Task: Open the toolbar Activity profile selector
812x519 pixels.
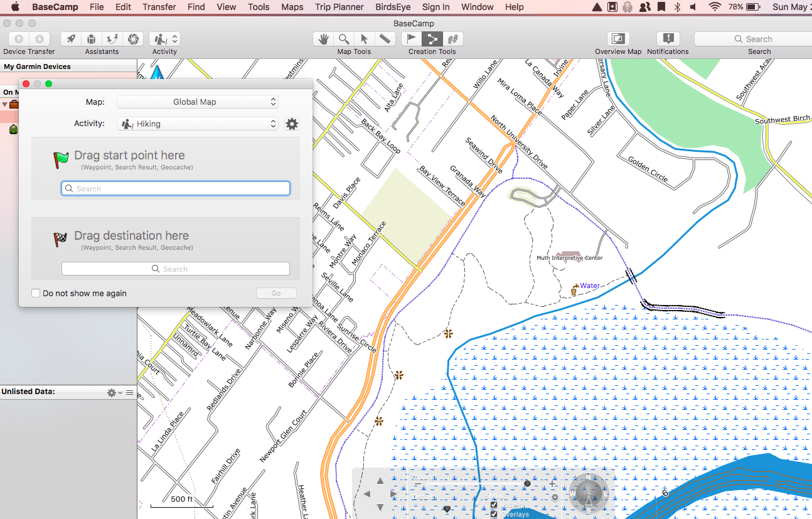Action: 165,39
